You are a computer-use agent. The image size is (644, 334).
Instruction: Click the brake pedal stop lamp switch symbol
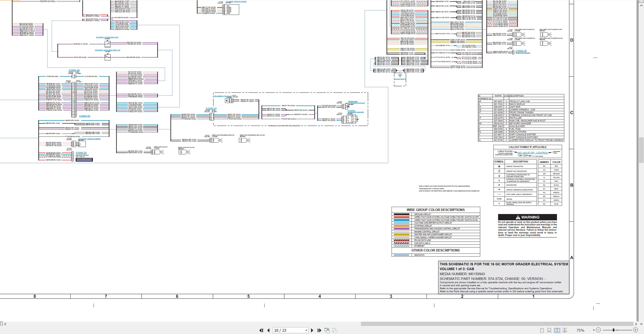pos(108,57)
